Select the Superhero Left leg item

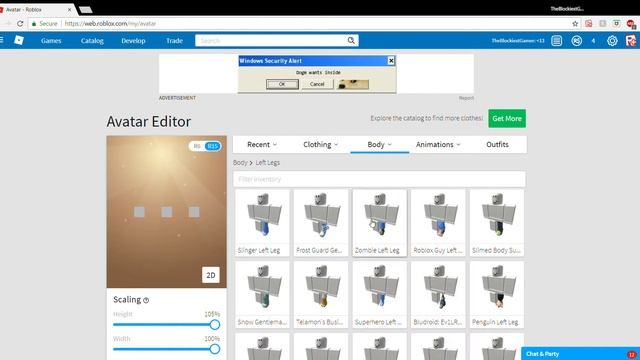[380, 295]
